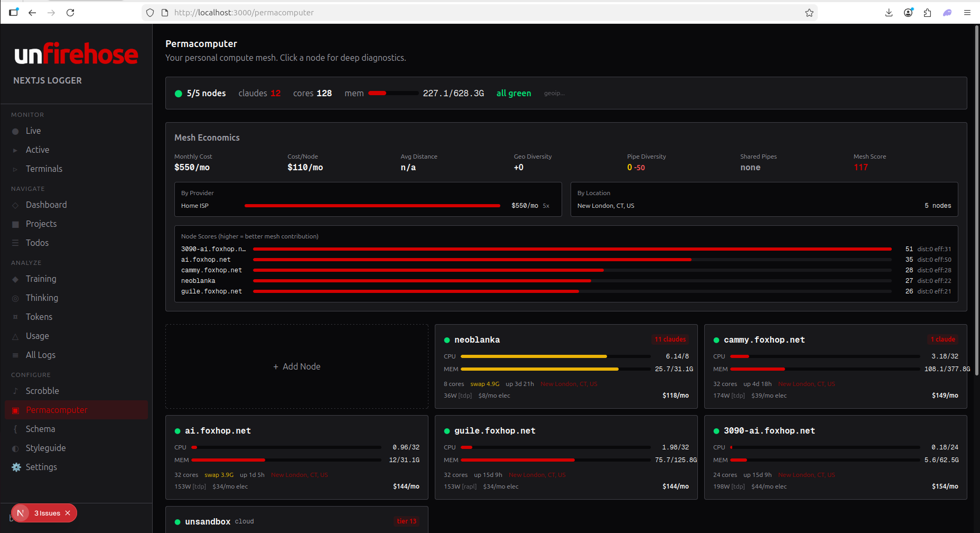980x533 pixels.
Task: Dismiss the 3 Issues badge
Action: pyautogui.click(x=68, y=513)
